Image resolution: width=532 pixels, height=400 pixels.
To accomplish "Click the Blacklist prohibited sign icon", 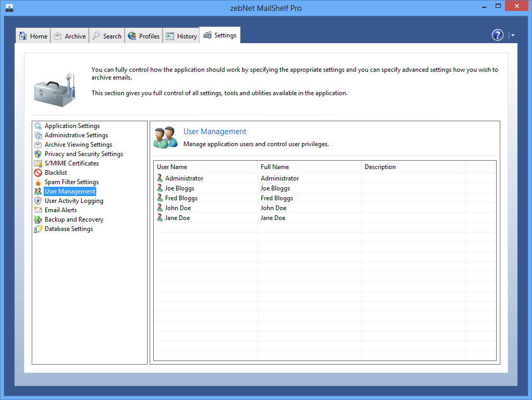I will click(38, 173).
